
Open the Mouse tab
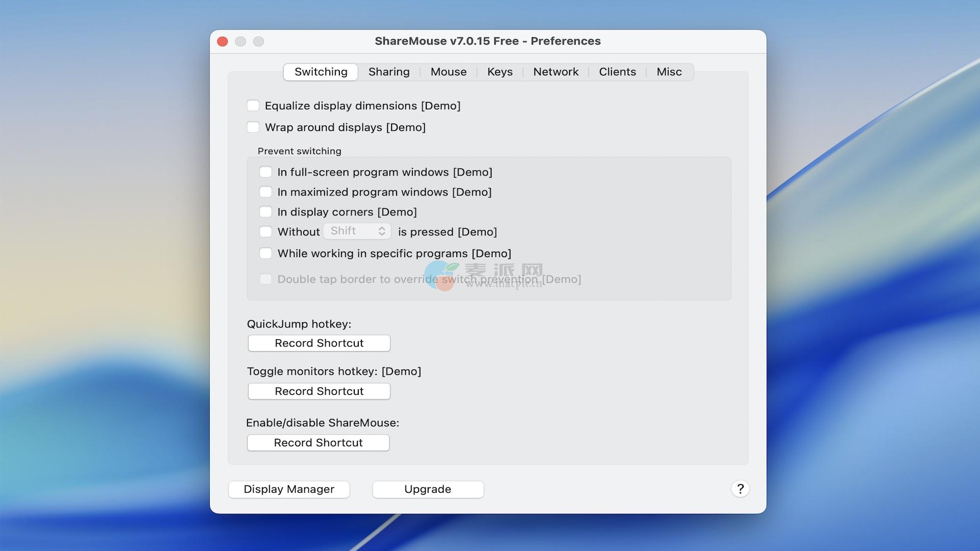click(x=448, y=72)
